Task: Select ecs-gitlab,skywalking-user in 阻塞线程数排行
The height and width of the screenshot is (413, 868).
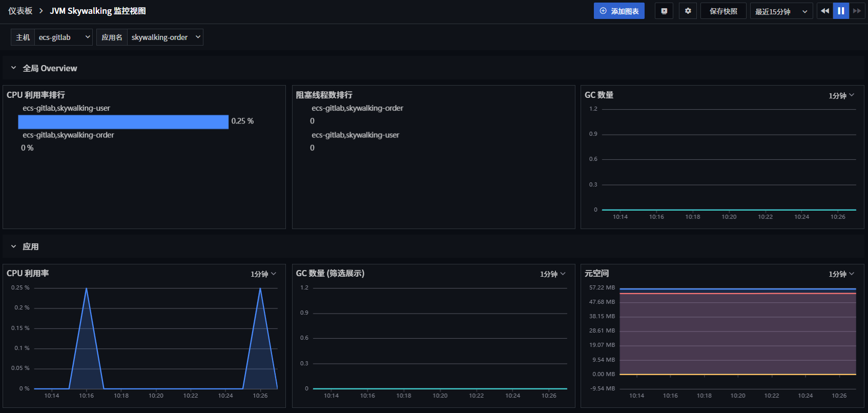Action: pyautogui.click(x=355, y=135)
